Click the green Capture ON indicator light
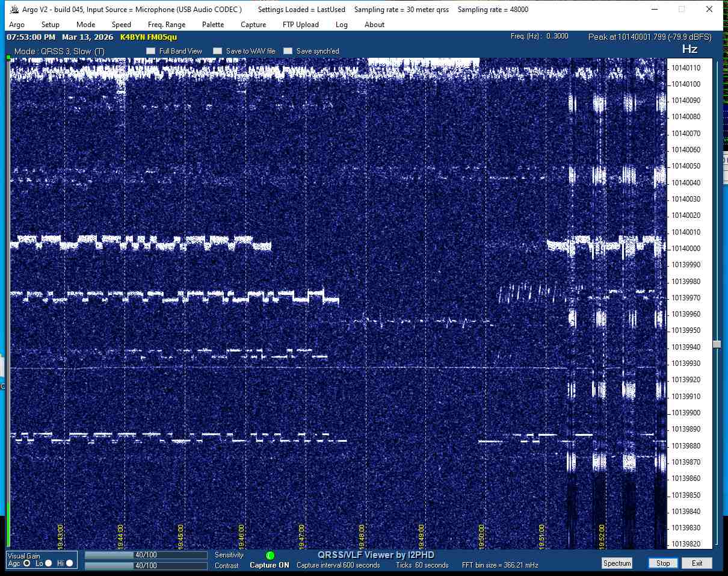The height and width of the screenshot is (576, 728). pos(270,556)
